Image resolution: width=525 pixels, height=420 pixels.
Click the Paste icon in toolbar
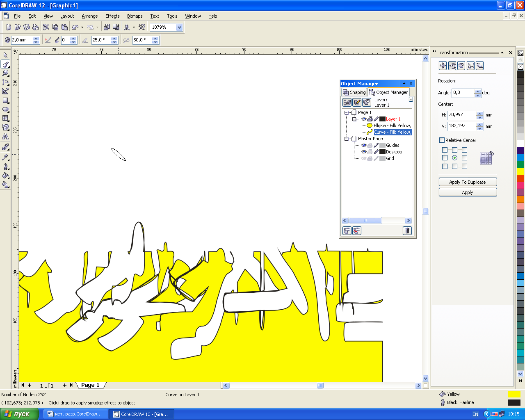[x=64, y=27]
